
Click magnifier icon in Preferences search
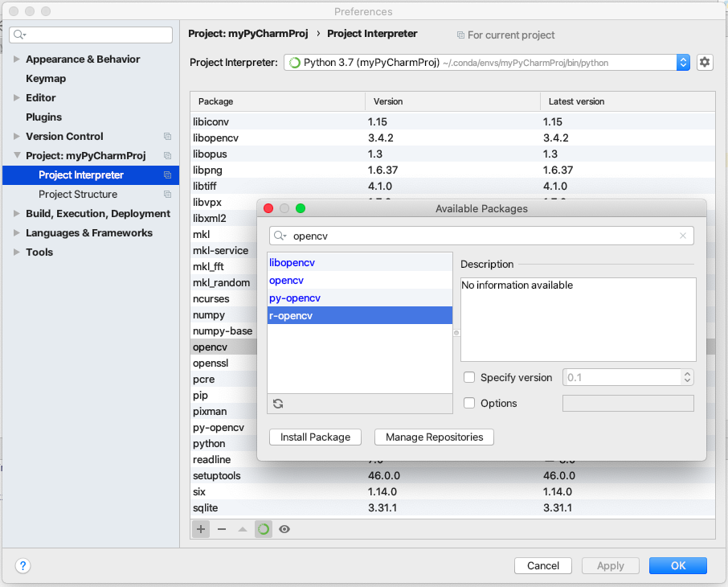[x=19, y=35]
